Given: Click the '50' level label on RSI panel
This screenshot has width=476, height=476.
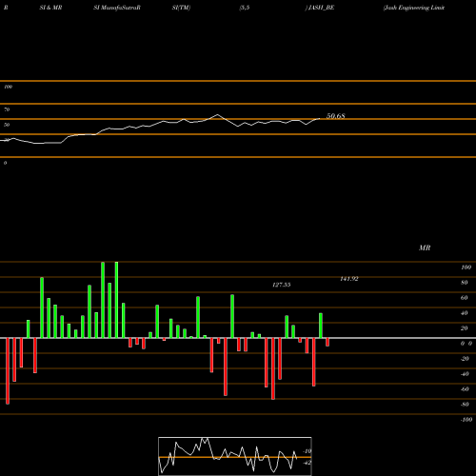Looking at the screenshot, I should point(7,125).
